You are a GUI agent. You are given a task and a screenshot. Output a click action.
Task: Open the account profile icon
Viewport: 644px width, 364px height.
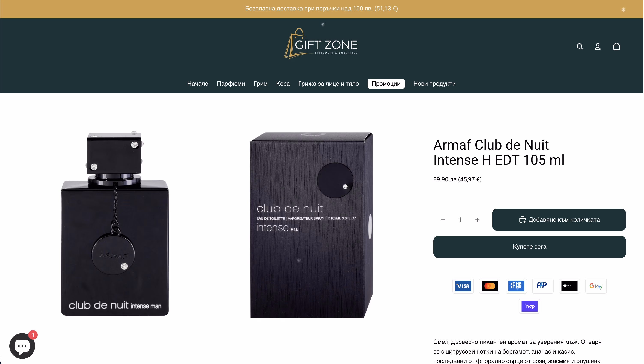pos(598,46)
